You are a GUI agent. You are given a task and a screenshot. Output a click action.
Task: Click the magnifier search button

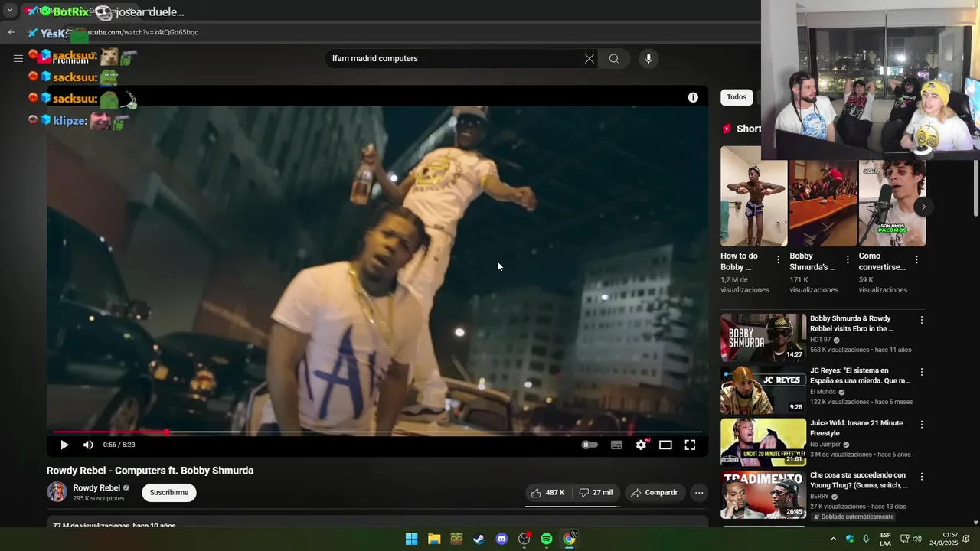click(x=614, y=58)
